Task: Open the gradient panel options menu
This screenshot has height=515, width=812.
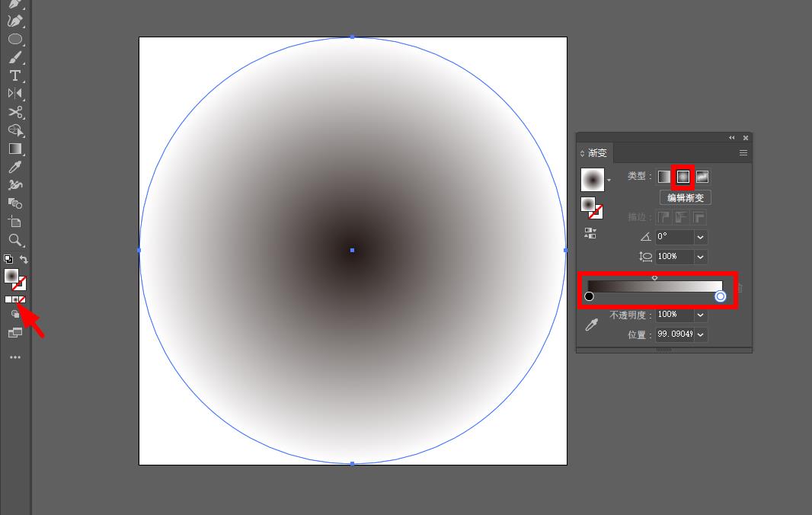Action: 743,153
